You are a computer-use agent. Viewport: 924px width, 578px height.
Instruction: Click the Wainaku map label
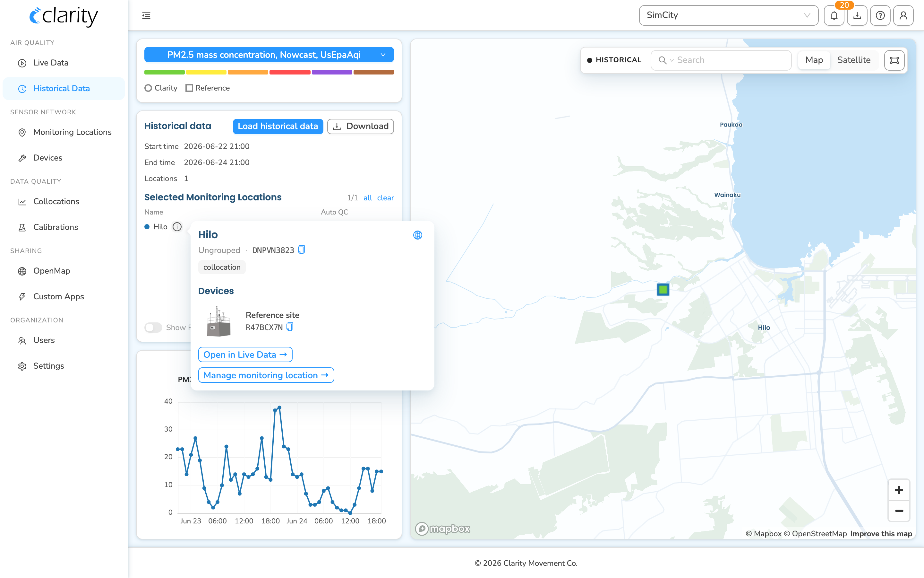pos(727,195)
